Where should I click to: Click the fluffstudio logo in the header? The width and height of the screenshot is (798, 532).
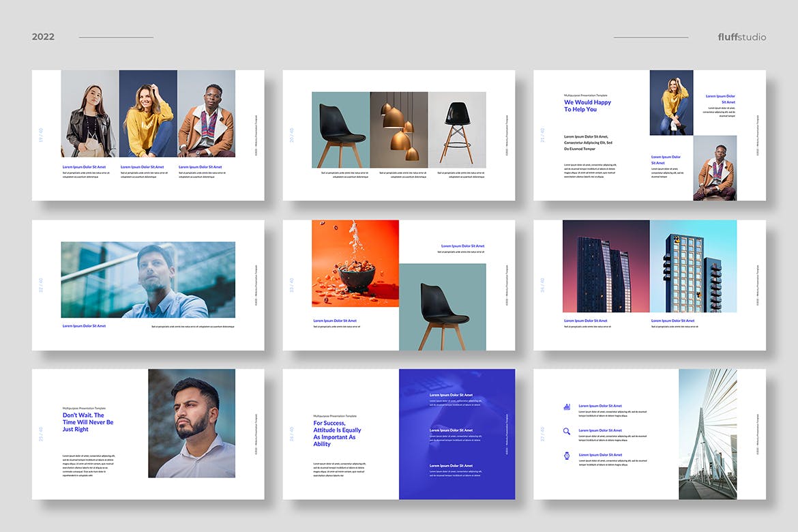pyautogui.click(x=741, y=37)
